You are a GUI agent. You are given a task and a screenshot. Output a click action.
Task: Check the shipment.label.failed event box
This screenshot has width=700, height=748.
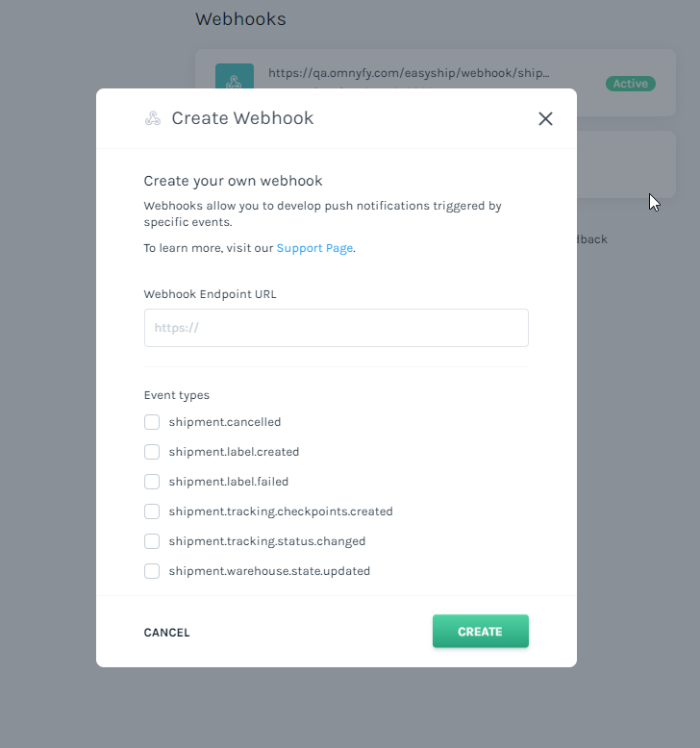pos(152,482)
